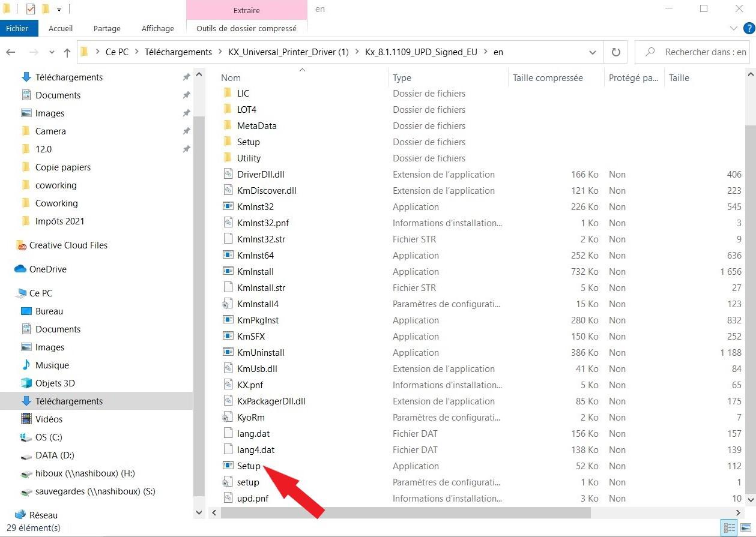This screenshot has height=537, width=756.
Task: Open the Affichage ribbon tab
Action: (157, 28)
